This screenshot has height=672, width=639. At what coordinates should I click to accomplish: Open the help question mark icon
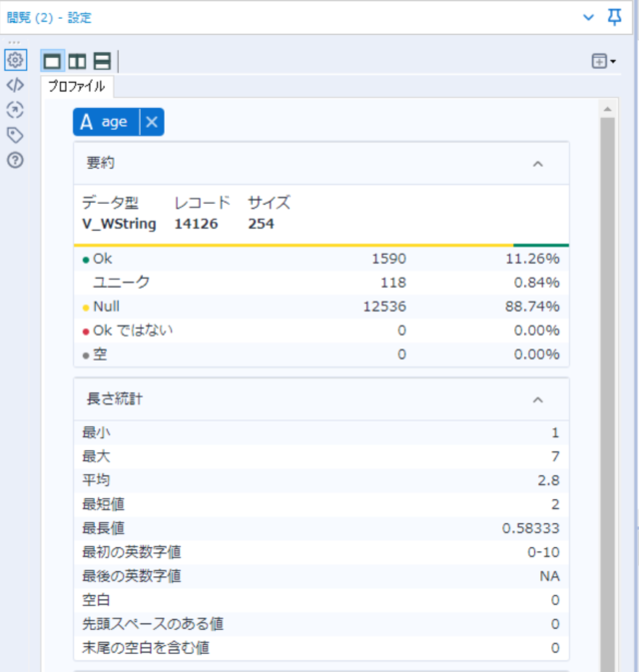(x=15, y=161)
